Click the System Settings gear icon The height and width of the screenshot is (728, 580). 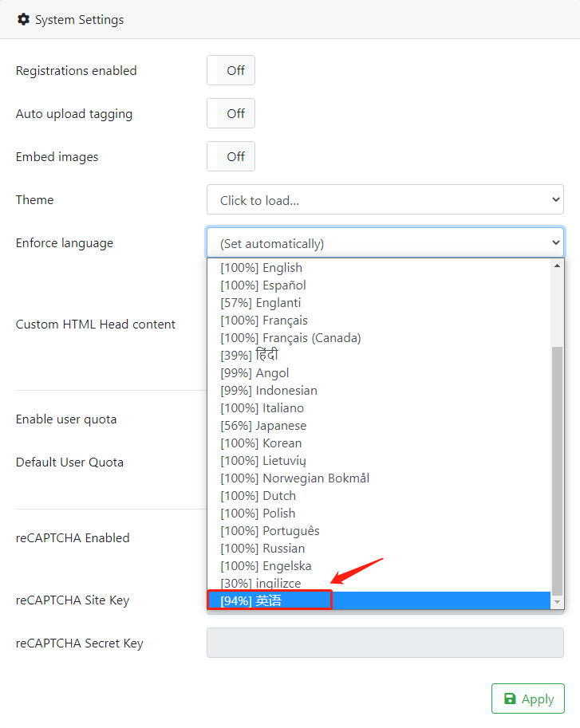pos(23,19)
